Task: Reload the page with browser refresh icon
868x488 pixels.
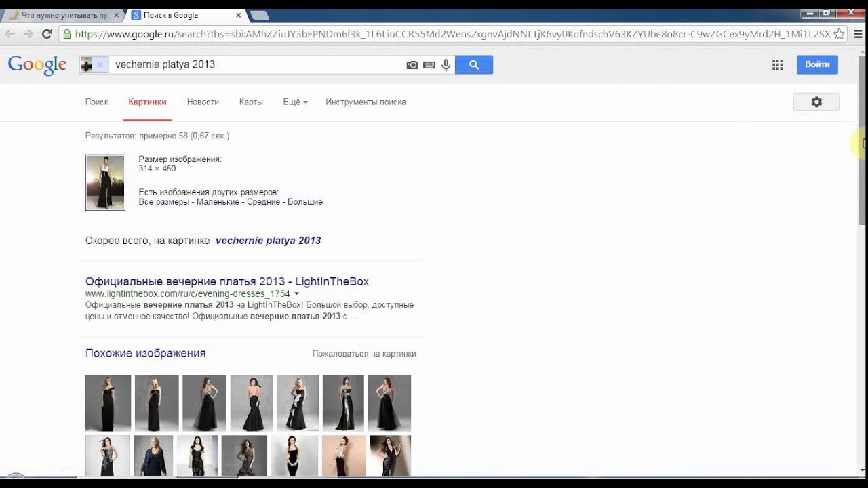Action: pyautogui.click(x=47, y=34)
